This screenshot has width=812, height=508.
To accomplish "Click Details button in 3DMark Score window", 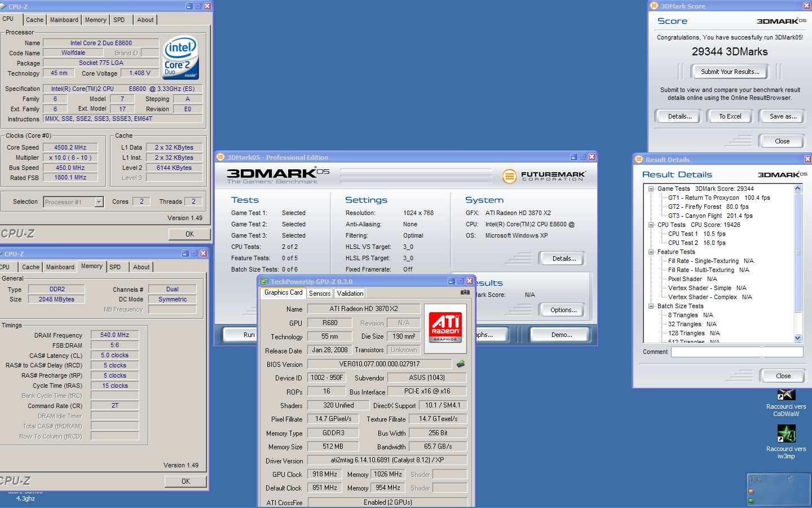I will (x=680, y=116).
